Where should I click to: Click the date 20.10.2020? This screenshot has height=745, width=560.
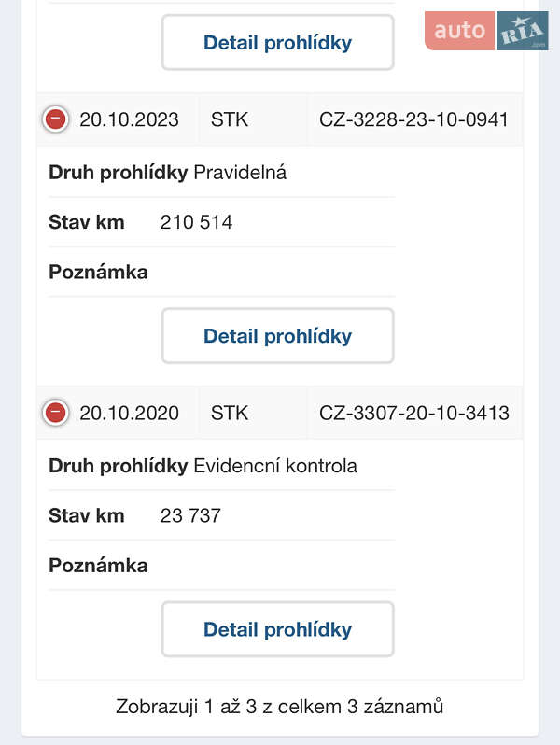tap(129, 413)
